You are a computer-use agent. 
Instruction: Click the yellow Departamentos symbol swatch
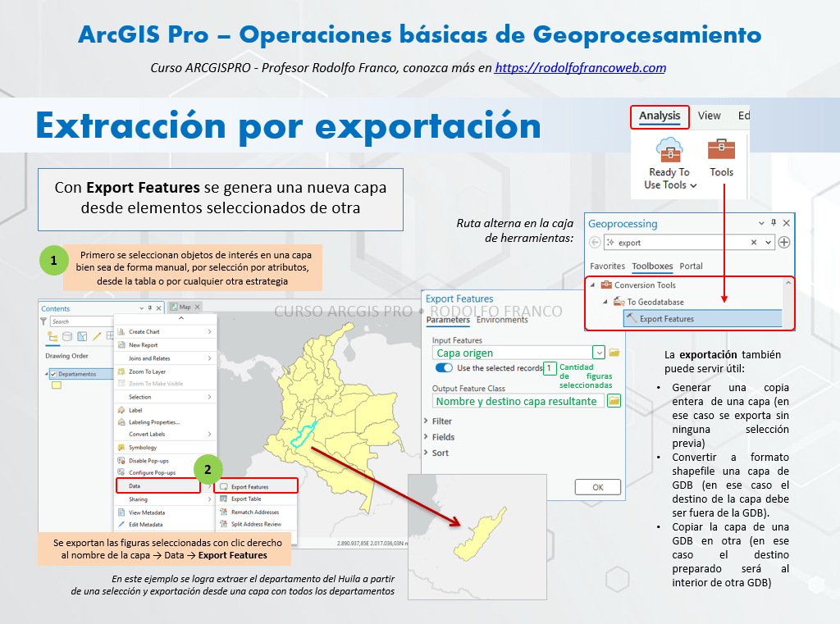pos(57,386)
